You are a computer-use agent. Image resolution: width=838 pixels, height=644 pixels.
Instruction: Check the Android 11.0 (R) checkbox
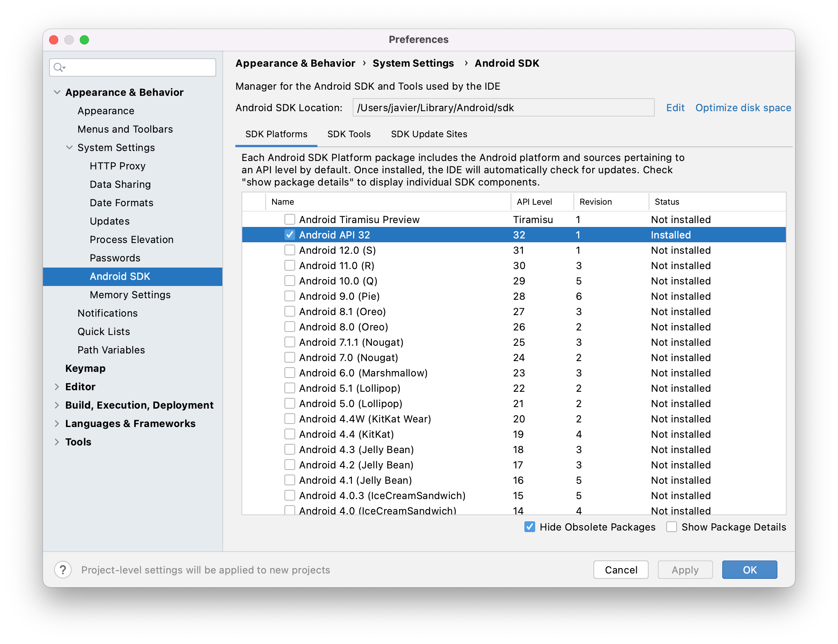point(290,265)
